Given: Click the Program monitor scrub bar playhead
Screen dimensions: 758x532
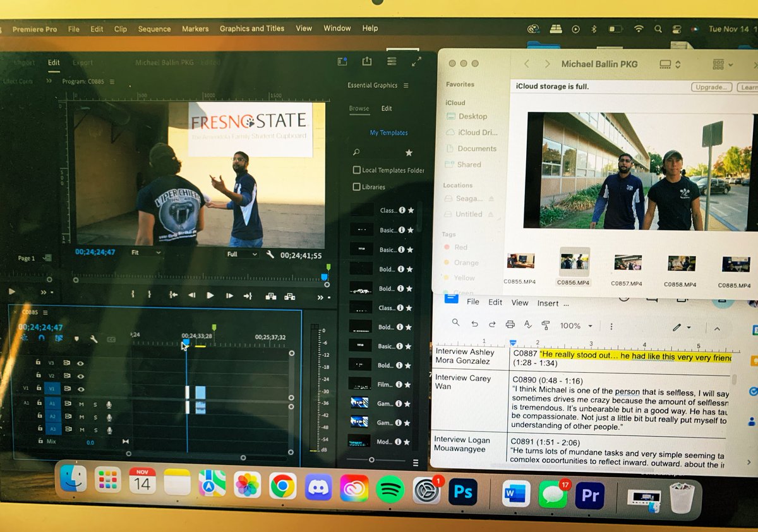Looking at the screenshot, I should [x=325, y=277].
